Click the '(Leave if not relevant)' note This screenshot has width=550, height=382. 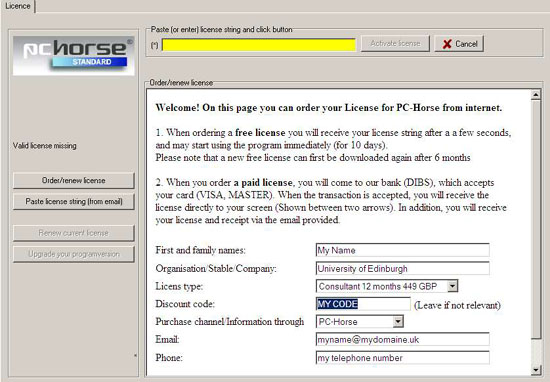click(457, 305)
